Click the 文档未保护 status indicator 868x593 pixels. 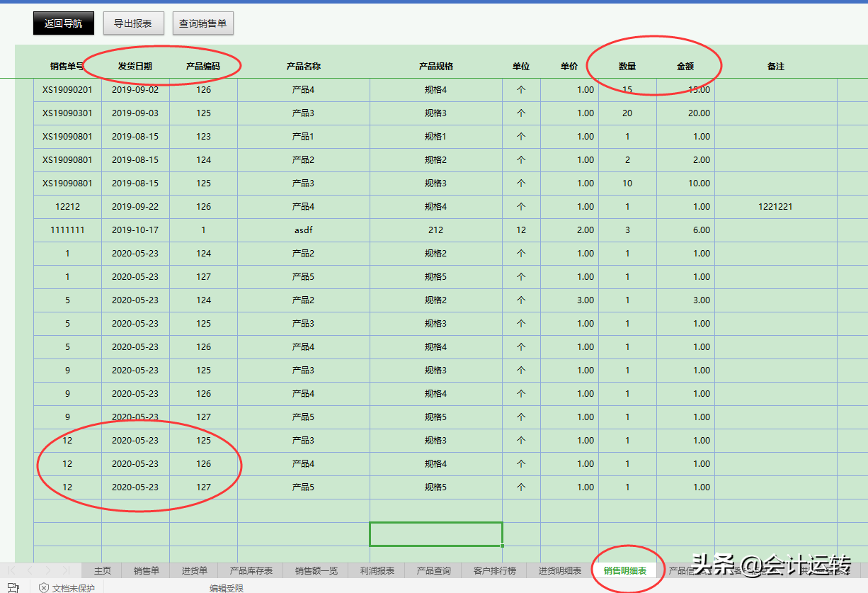coord(67,587)
